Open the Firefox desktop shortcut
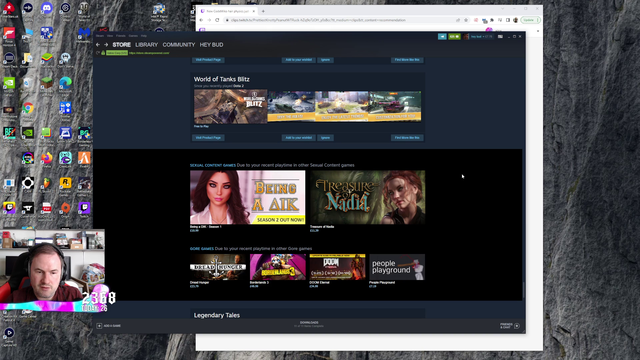This screenshot has width=640, height=360. point(47,158)
